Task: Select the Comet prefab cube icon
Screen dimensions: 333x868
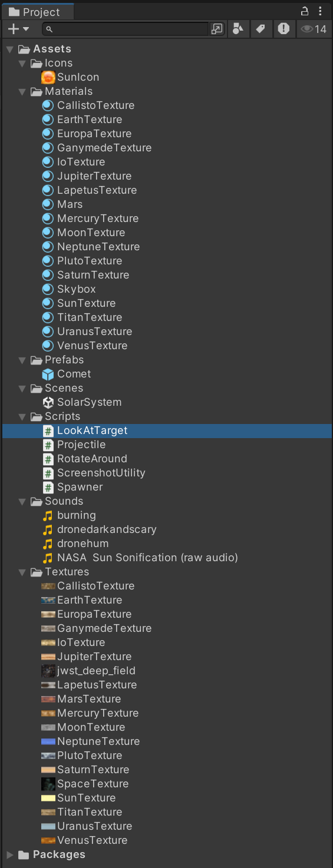Action: tap(48, 374)
